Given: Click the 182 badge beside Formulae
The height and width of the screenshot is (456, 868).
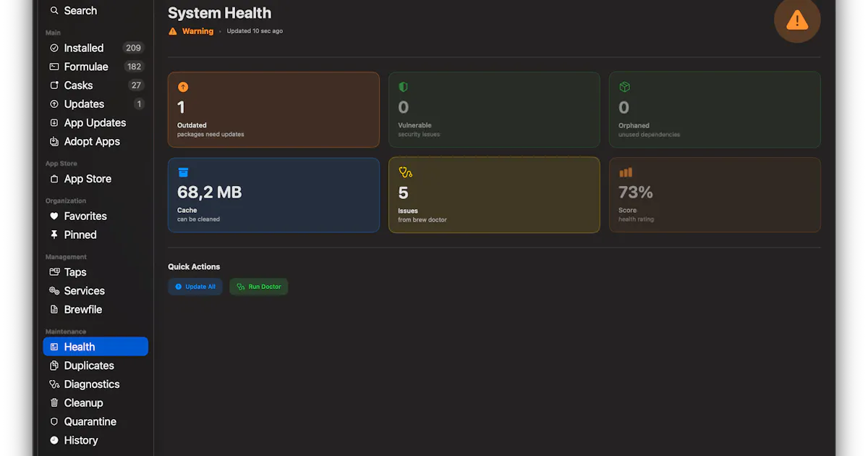Looking at the screenshot, I should (134, 67).
